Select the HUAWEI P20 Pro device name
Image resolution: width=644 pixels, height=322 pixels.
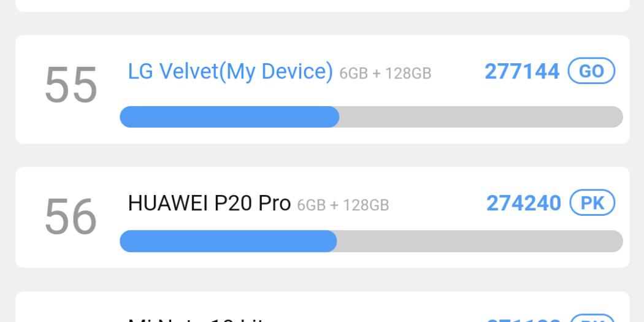[209, 203]
